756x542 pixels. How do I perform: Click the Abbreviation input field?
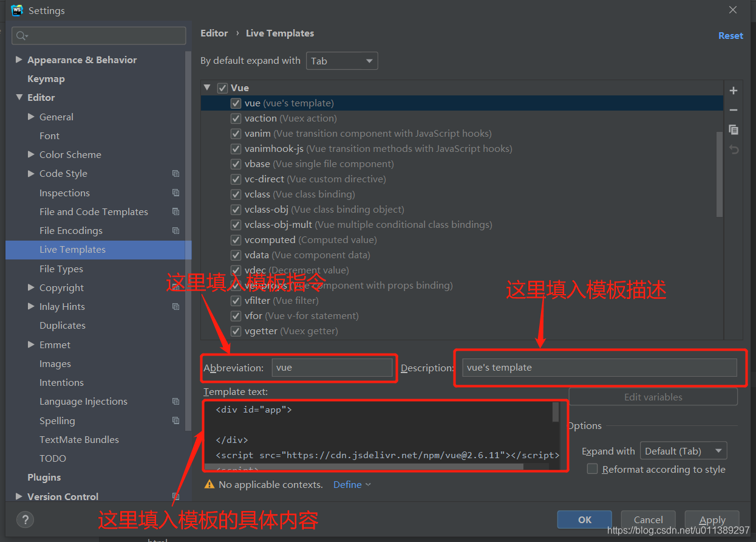tap(332, 368)
